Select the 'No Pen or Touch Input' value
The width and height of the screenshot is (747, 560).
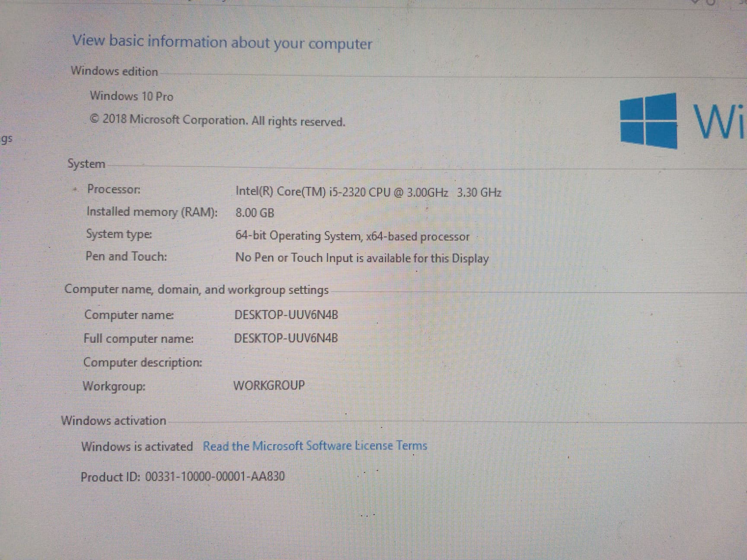click(x=362, y=258)
